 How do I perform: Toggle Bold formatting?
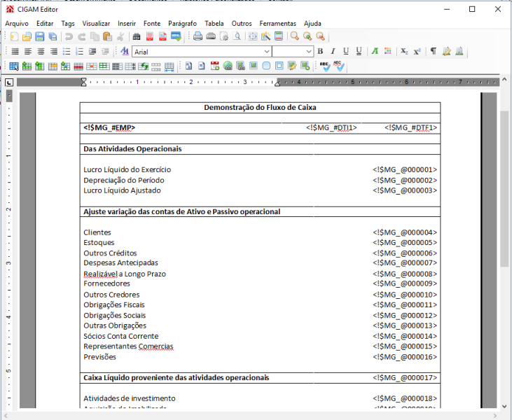click(x=320, y=52)
